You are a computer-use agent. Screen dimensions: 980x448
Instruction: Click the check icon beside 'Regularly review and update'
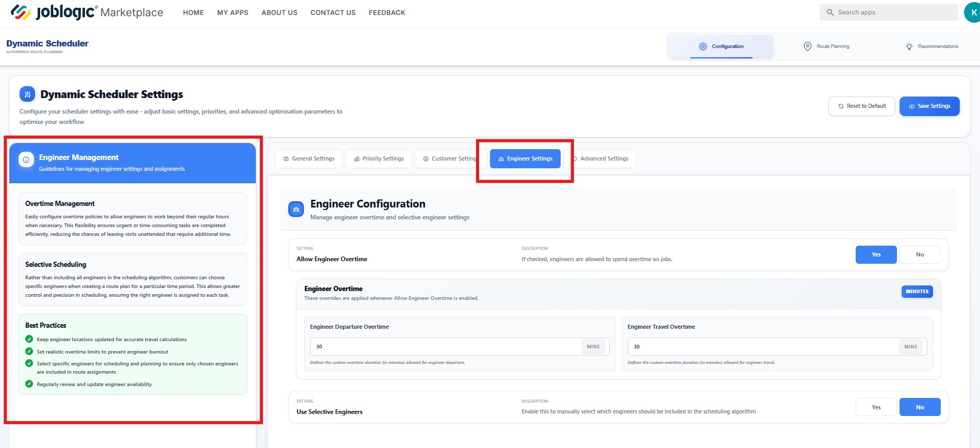point(29,384)
